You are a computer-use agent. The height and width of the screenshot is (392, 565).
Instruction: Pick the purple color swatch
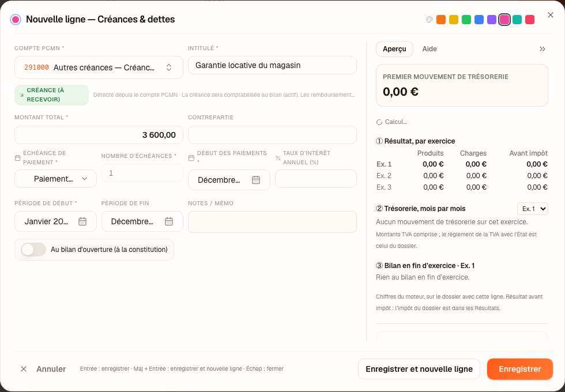coord(491,20)
